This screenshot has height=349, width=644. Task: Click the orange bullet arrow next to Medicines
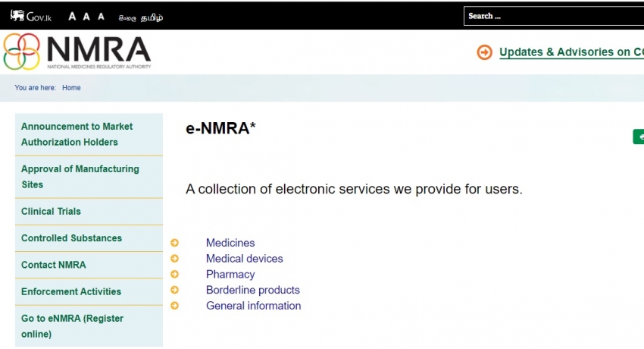pyautogui.click(x=174, y=243)
